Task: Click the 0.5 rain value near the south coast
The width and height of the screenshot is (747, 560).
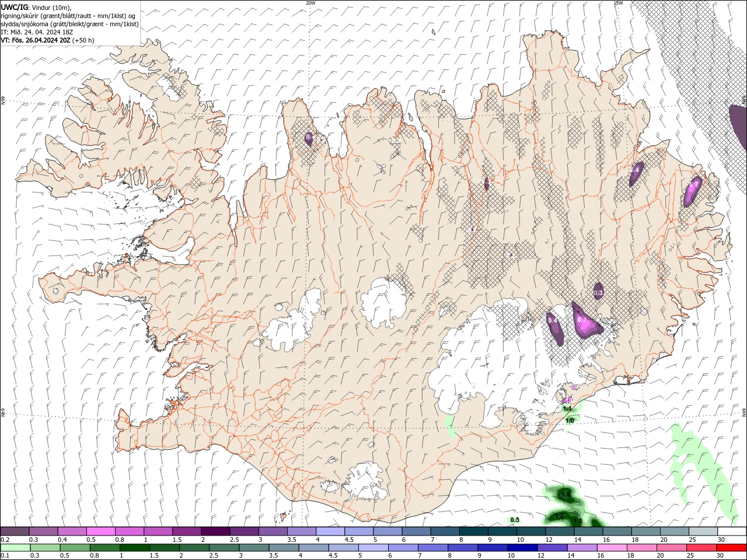Action: click(x=515, y=520)
